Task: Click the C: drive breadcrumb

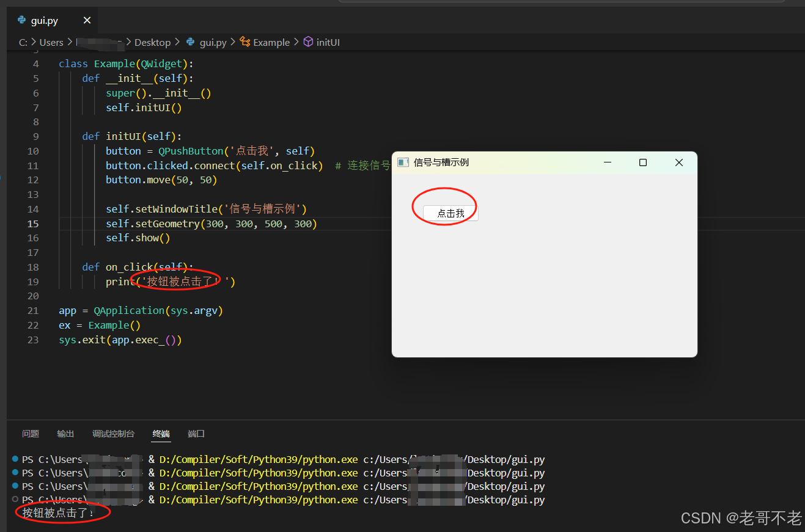Action: coord(23,42)
